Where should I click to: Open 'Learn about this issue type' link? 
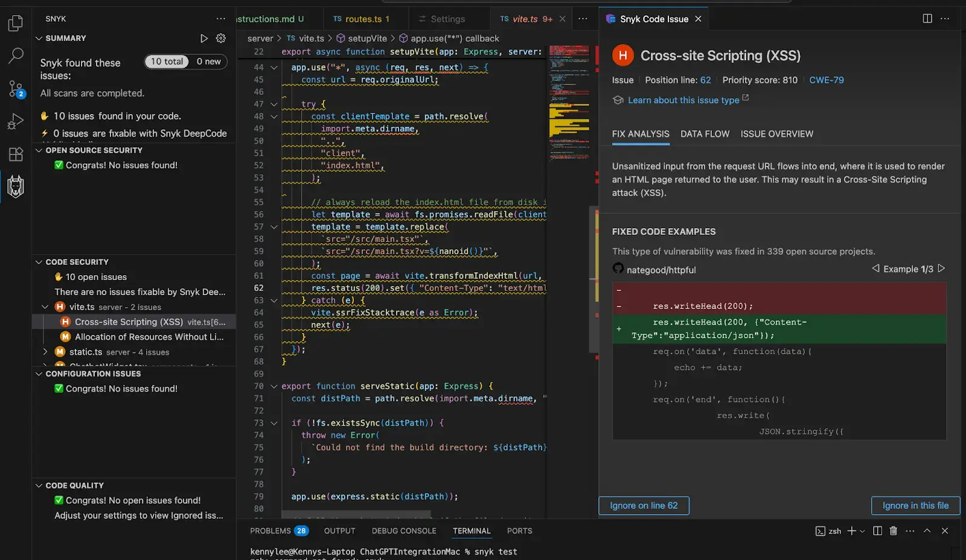click(x=683, y=100)
